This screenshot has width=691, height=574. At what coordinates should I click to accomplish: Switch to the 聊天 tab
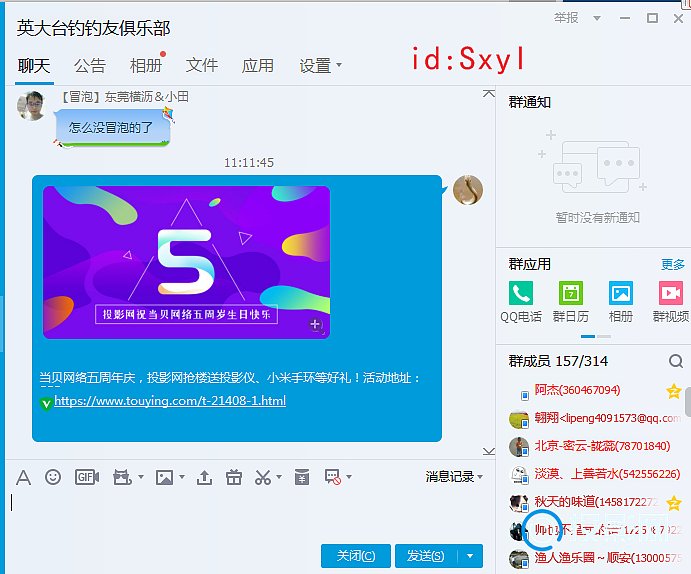[x=34, y=66]
